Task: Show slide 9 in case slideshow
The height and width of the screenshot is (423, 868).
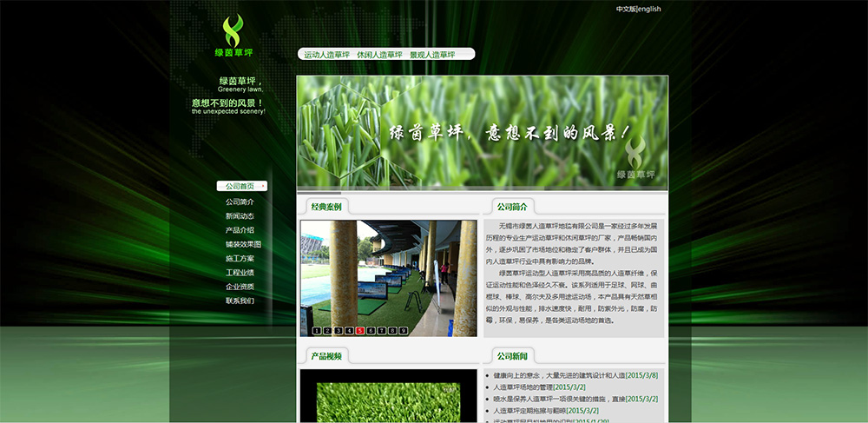Action: click(x=404, y=331)
